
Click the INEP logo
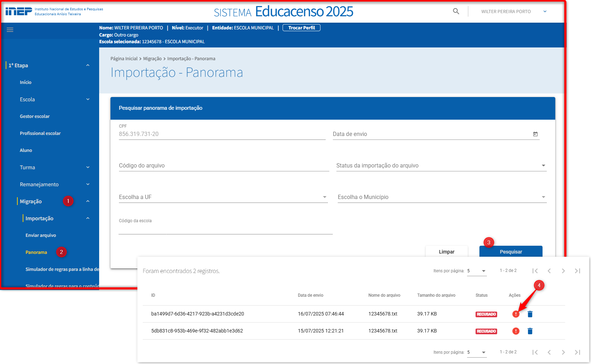(x=19, y=11)
